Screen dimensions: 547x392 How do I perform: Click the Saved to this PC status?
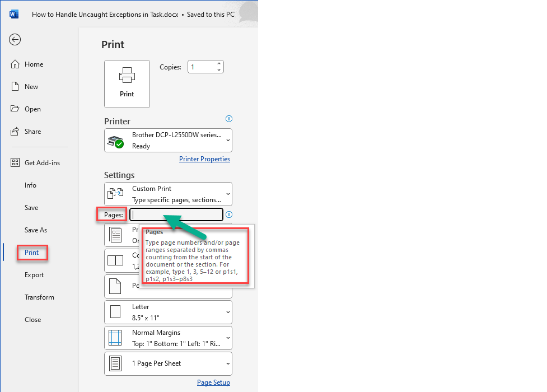pos(211,15)
